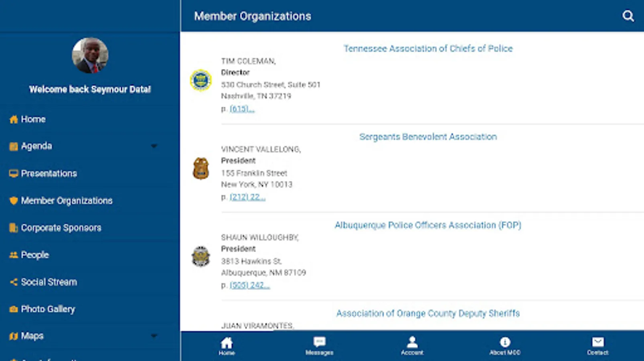Call the Tennessee (615) phone number
Viewport: 644px width, 361px height.
242,109
